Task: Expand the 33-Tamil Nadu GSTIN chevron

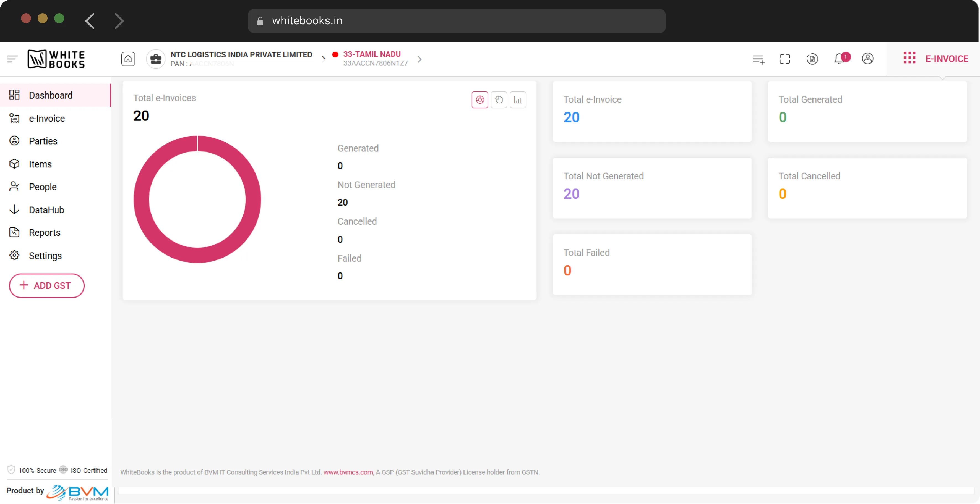Action: (x=419, y=59)
